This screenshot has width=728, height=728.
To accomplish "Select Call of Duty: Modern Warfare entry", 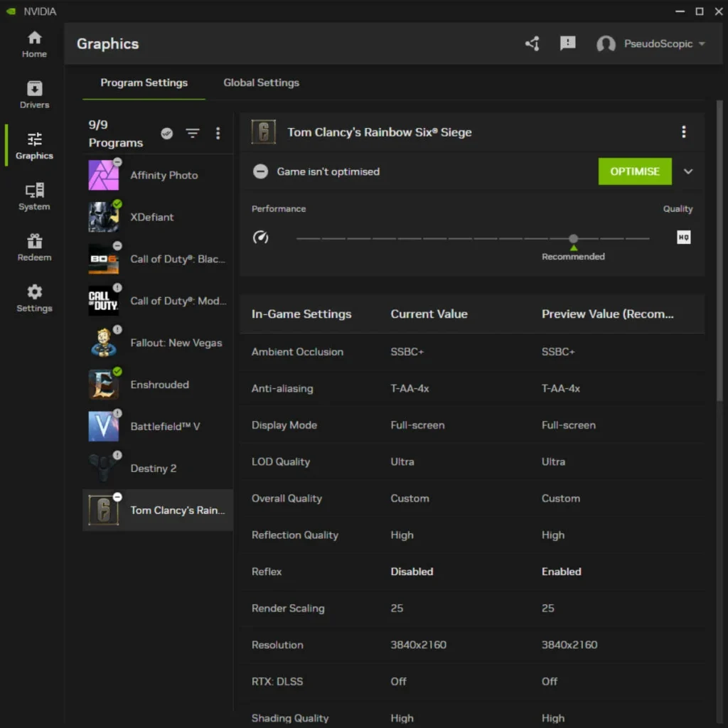I will point(158,301).
